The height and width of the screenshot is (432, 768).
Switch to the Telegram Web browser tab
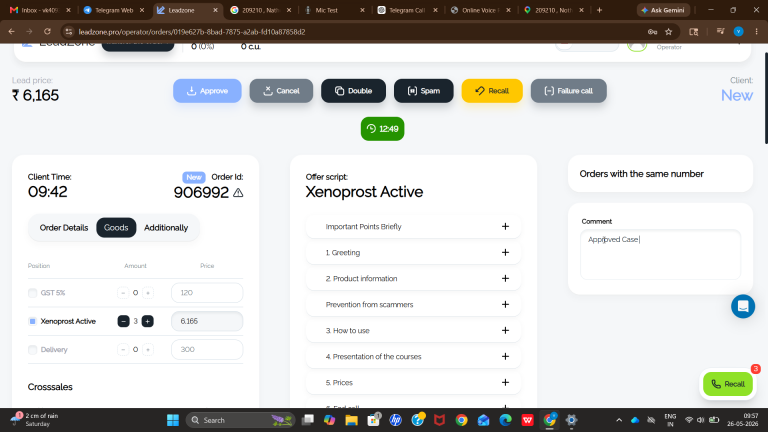click(x=114, y=10)
